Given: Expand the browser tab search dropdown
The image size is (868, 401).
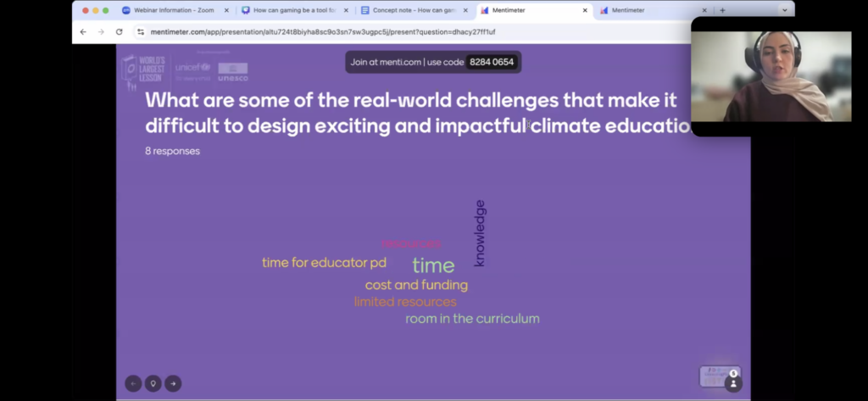Looking at the screenshot, I should (x=784, y=10).
